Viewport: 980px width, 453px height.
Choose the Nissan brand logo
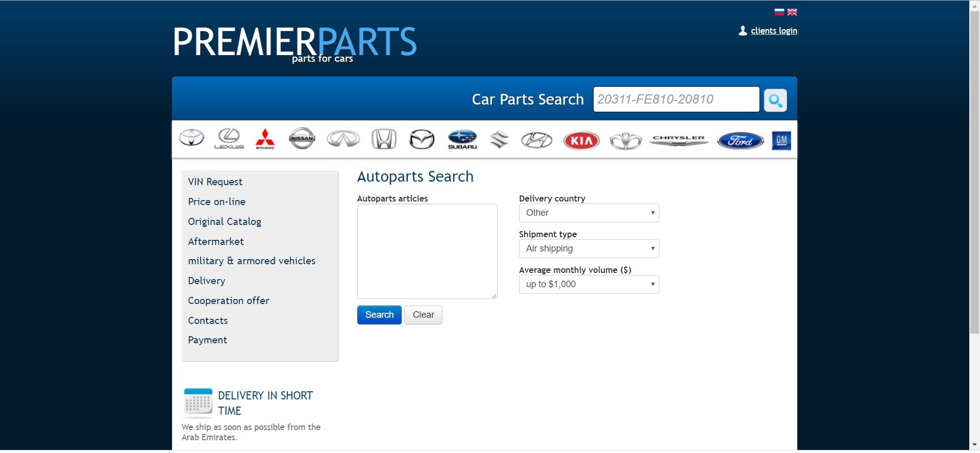302,138
